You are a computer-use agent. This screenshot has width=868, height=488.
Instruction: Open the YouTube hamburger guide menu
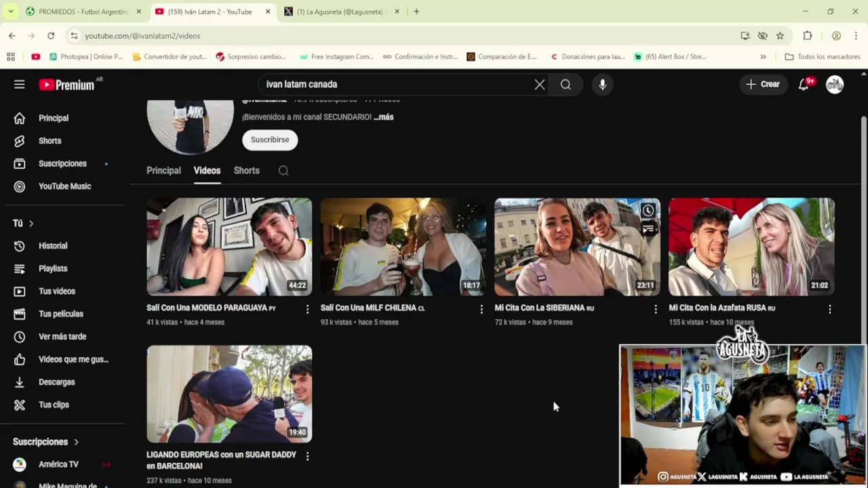[x=19, y=84]
